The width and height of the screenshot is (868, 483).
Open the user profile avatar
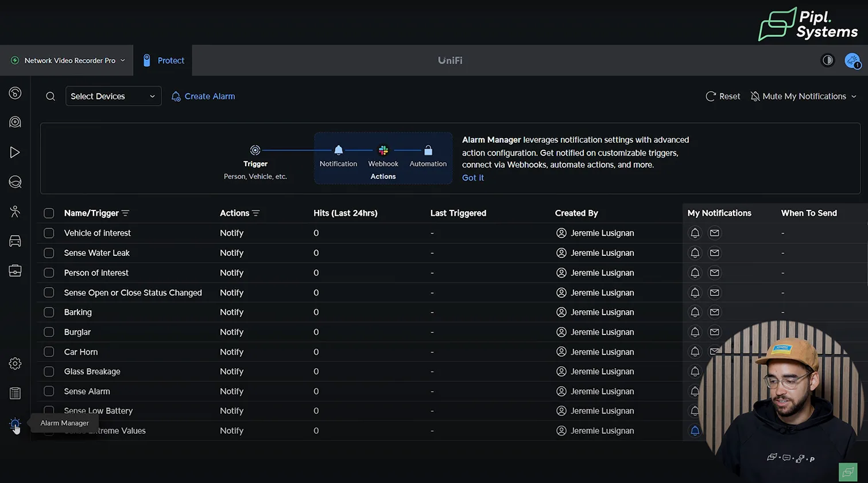point(852,60)
